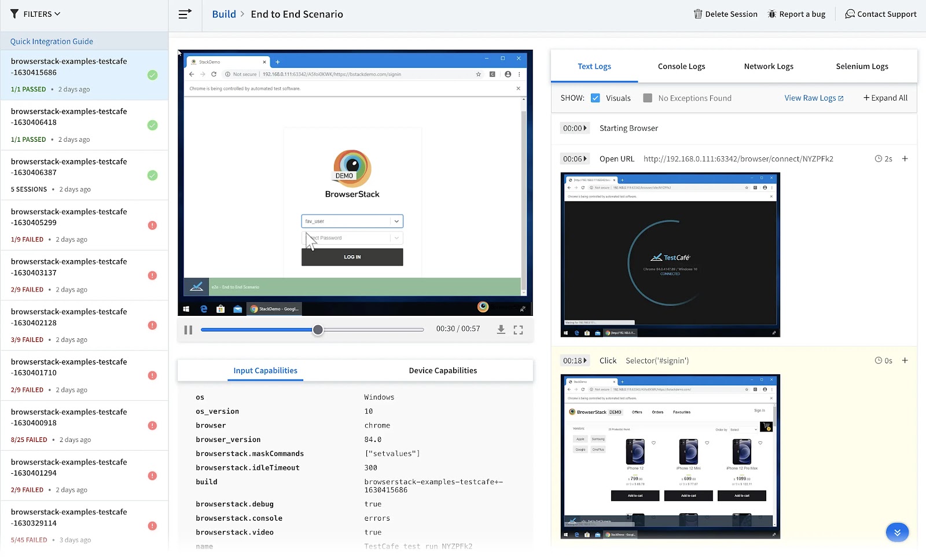Uncheck the Visuals checkbox
Image resolution: width=926 pixels, height=560 pixels.
click(595, 98)
